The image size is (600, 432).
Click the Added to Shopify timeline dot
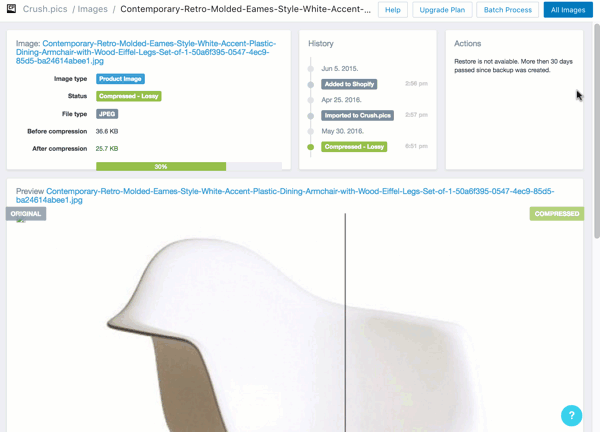tap(311, 85)
